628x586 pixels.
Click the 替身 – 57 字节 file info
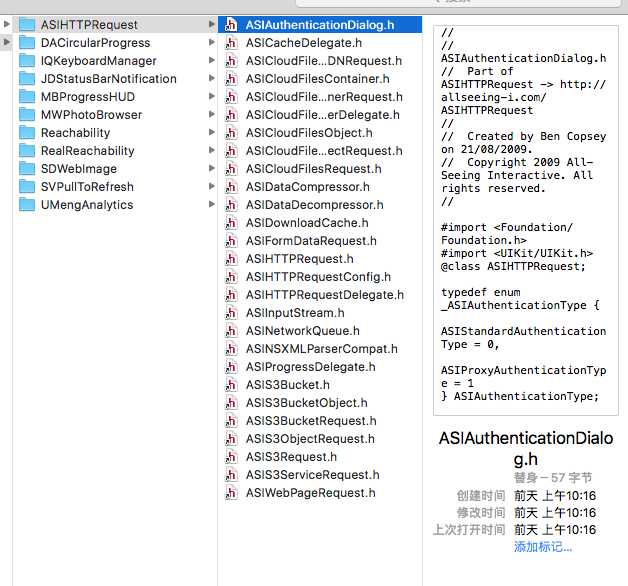coord(553,478)
